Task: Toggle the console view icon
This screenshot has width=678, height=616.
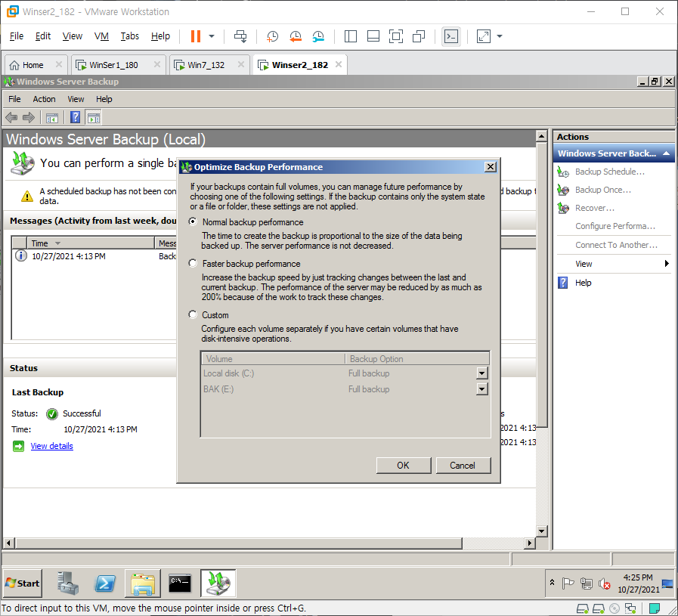Action: 451,36
